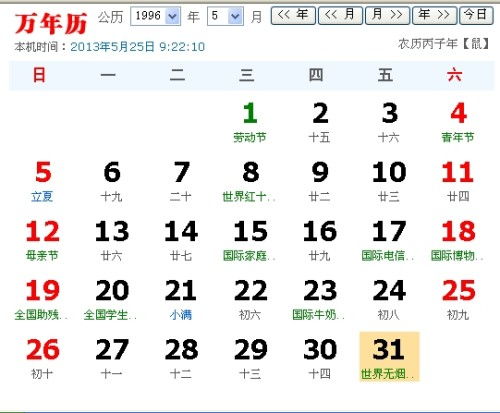Select May 9 date cell

[319, 182]
